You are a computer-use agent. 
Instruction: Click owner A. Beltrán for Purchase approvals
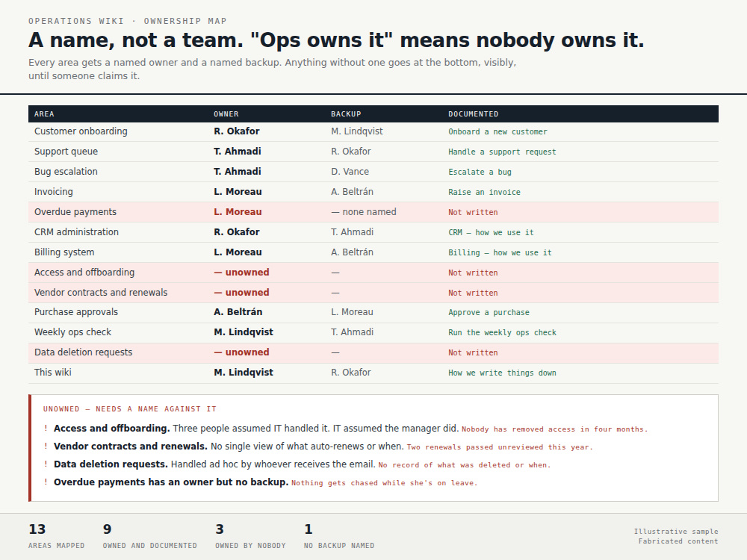(238, 312)
